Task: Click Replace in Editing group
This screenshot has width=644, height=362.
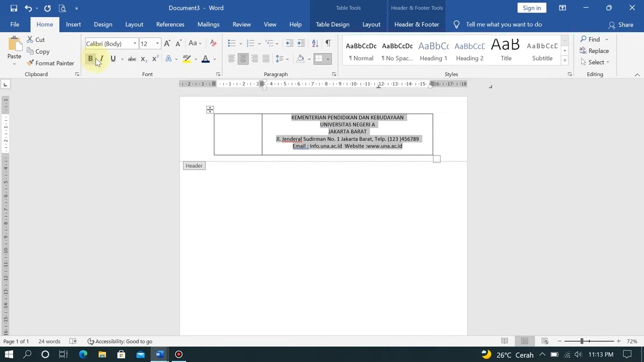Action: 594,51
